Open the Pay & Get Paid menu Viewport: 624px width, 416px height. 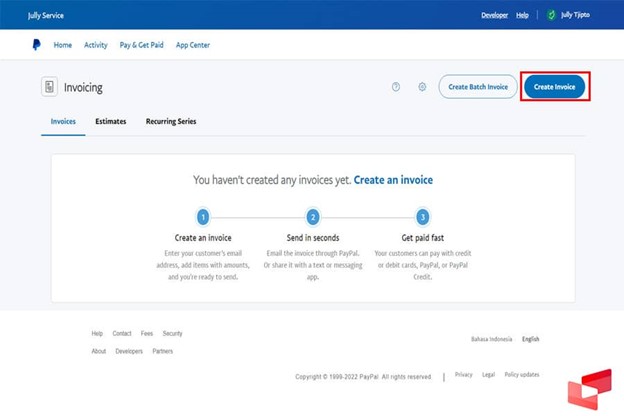click(x=141, y=45)
